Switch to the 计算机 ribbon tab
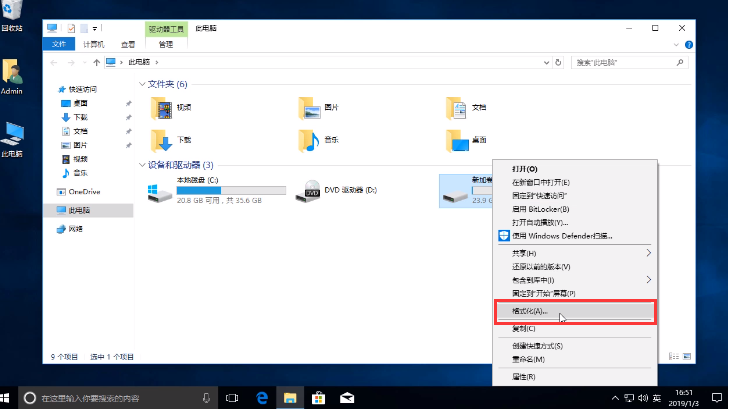Image resolution: width=729 pixels, height=409 pixels. [91, 44]
